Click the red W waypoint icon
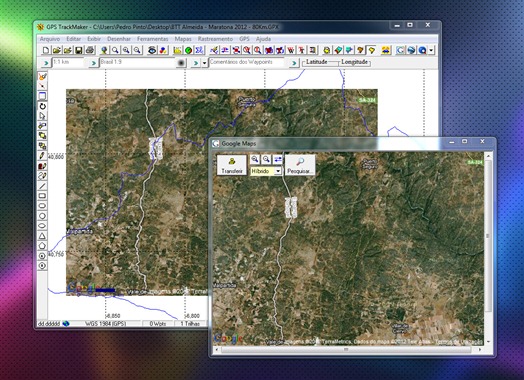The width and height of the screenshot is (524, 380). coord(291,50)
